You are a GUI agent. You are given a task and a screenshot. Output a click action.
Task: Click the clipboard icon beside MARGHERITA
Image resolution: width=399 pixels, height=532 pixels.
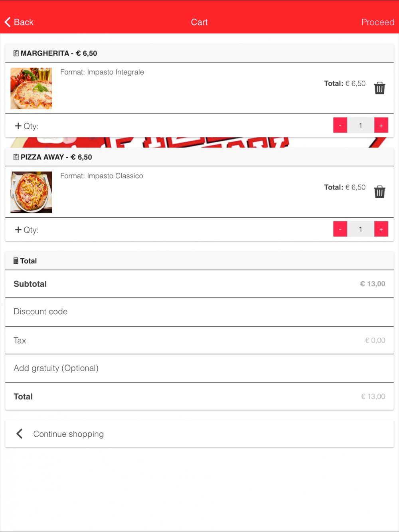(x=16, y=53)
